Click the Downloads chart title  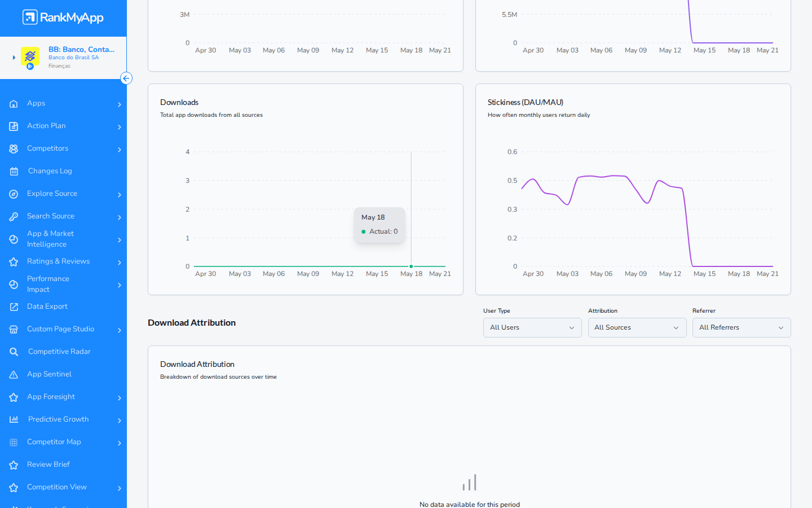179,102
